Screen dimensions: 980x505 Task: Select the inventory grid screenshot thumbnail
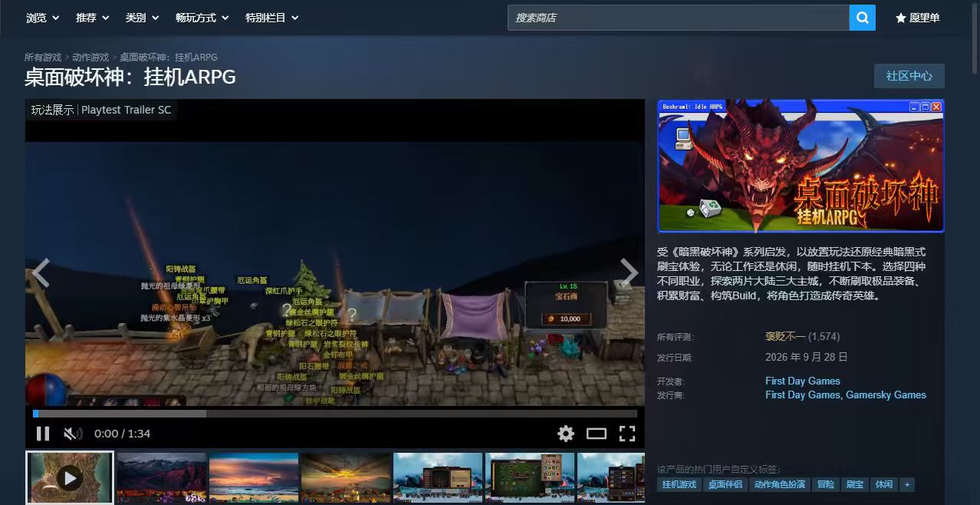click(x=530, y=478)
